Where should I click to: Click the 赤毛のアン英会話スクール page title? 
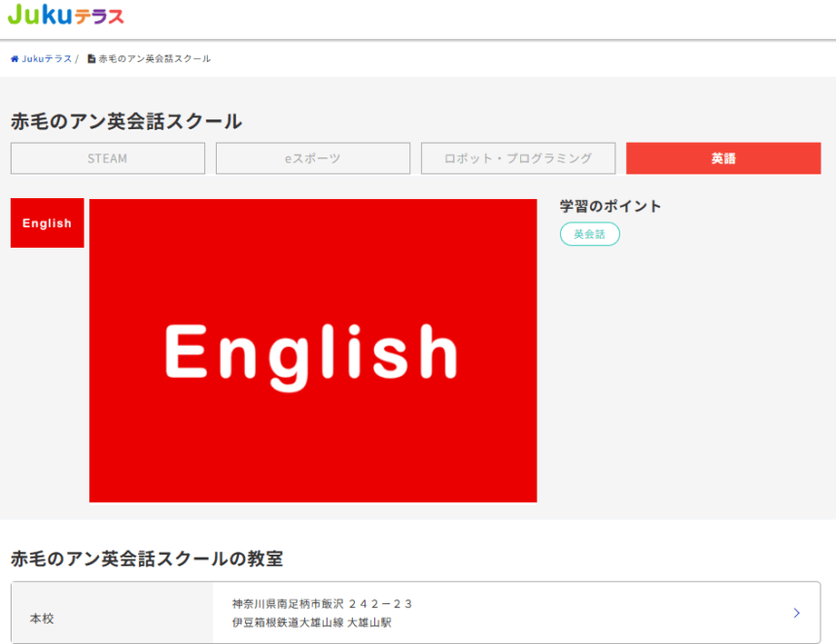[126, 121]
